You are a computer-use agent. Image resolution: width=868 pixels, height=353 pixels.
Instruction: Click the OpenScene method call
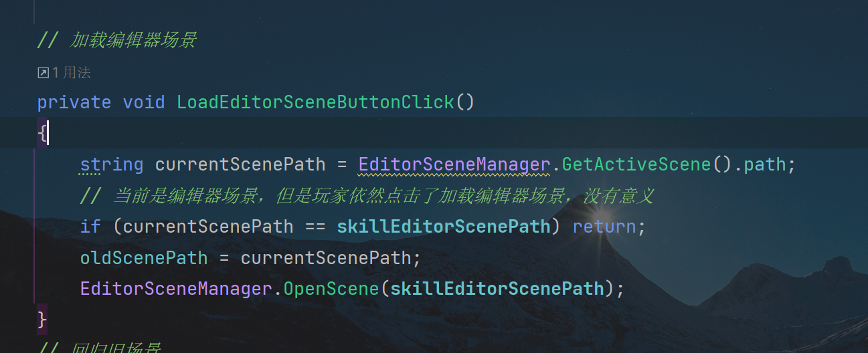(331, 289)
